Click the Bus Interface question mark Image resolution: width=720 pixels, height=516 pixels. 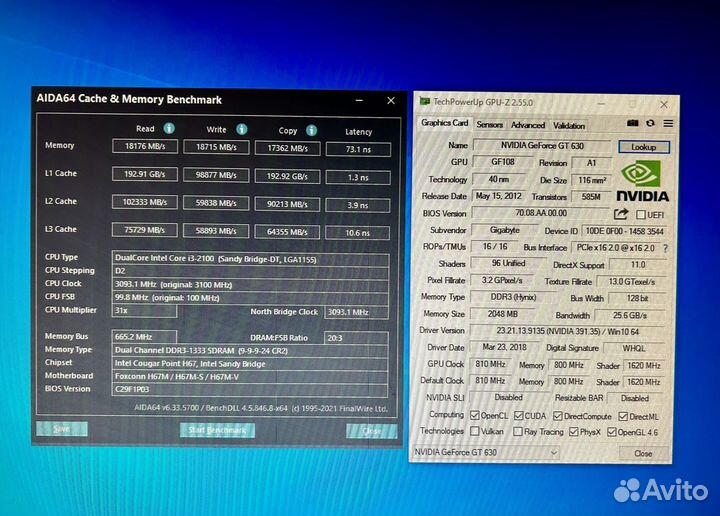point(665,248)
